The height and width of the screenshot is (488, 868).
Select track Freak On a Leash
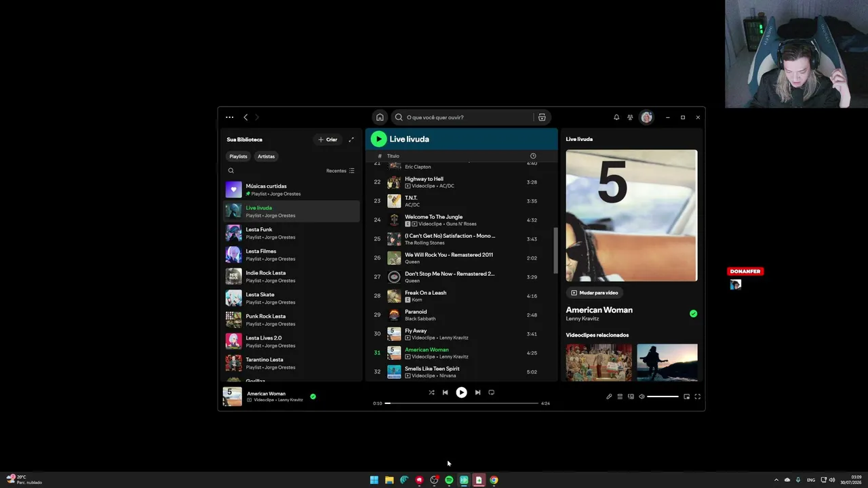[460, 296]
